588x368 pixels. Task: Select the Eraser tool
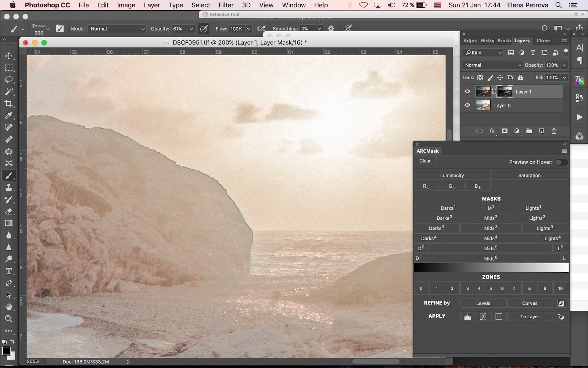9,211
